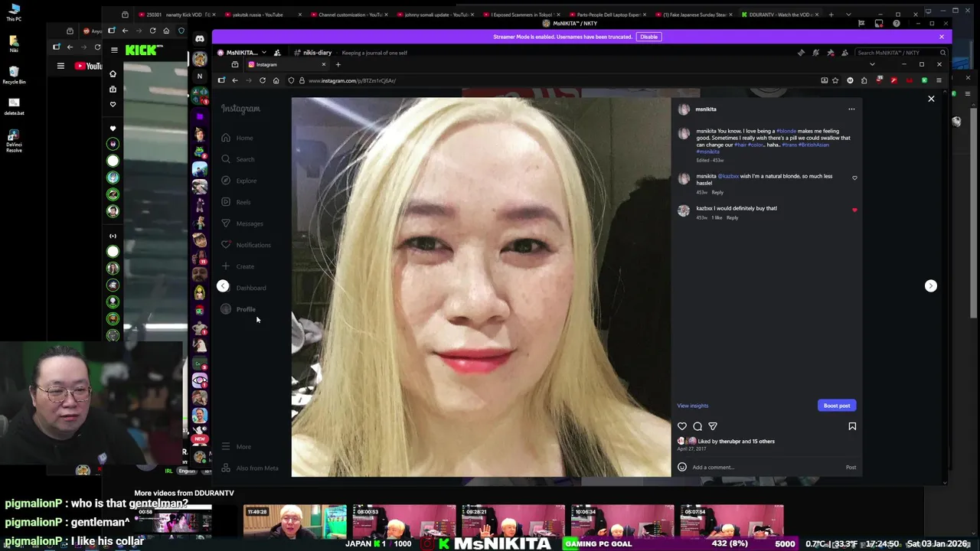Click Disable on Streamer Mode banner
This screenshot has width=980, height=551.
click(648, 37)
